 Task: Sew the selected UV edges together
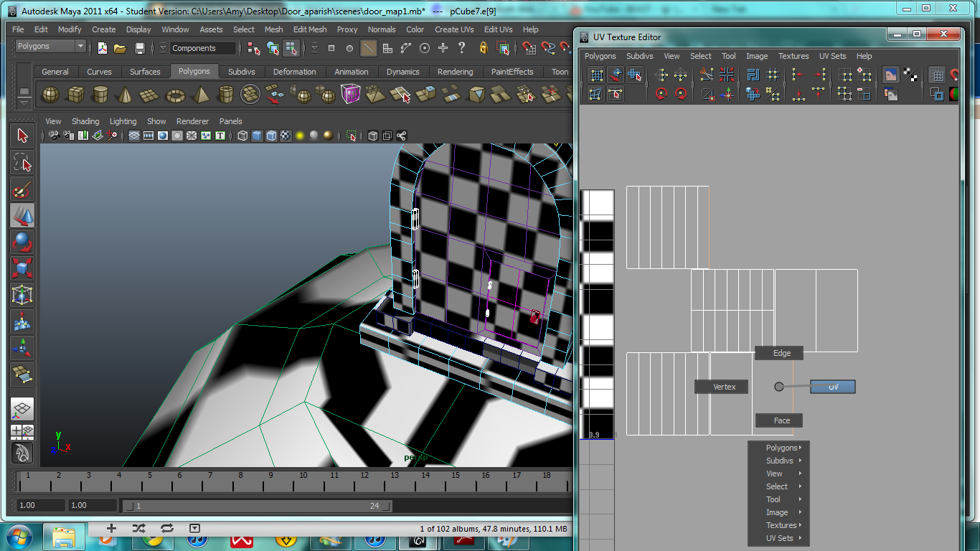tap(726, 74)
